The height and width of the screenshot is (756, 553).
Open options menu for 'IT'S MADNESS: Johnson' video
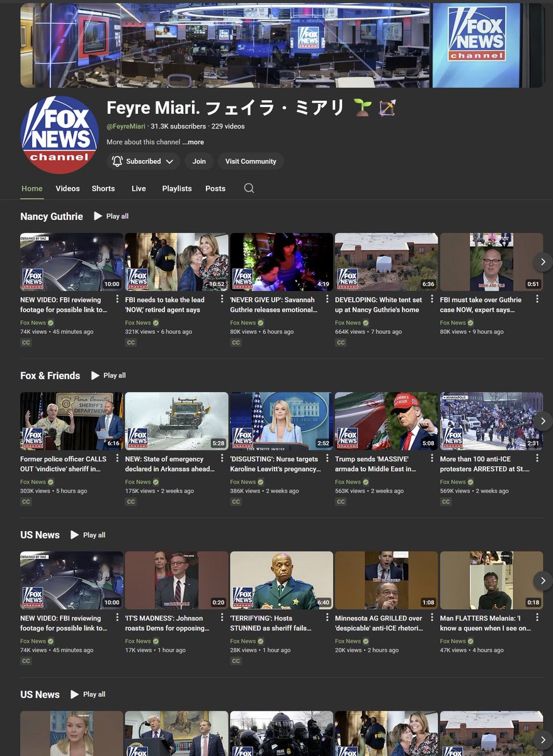[x=222, y=618]
